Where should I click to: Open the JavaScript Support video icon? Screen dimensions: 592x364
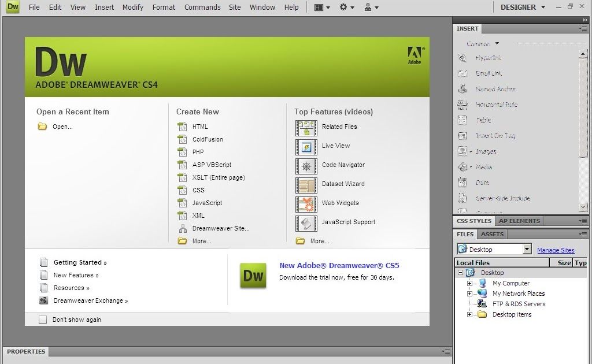(x=306, y=223)
